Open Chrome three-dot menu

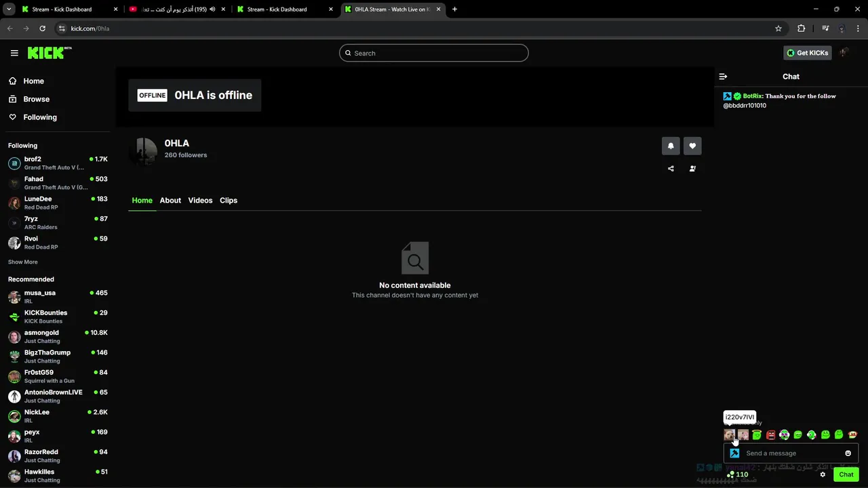tap(859, 28)
